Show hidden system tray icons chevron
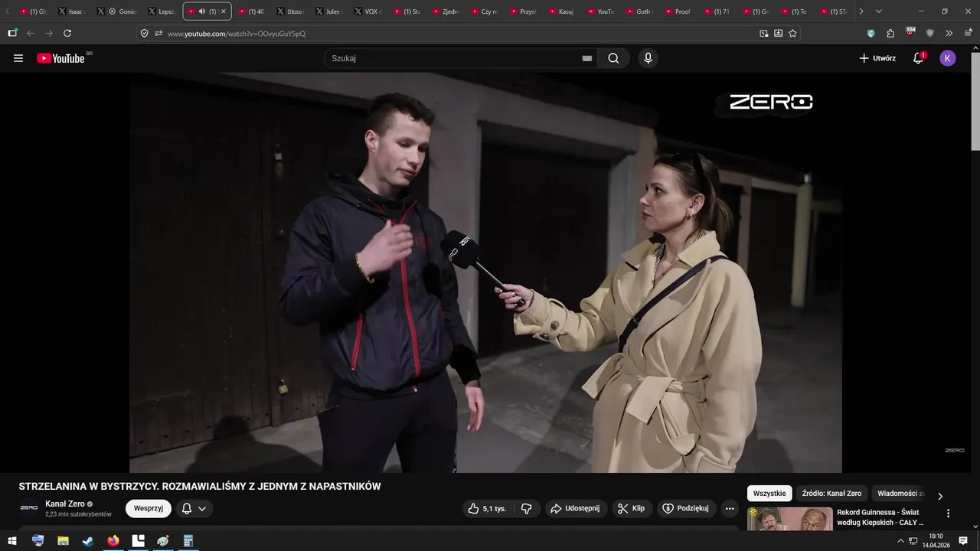The image size is (980, 551). coord(900,541)
